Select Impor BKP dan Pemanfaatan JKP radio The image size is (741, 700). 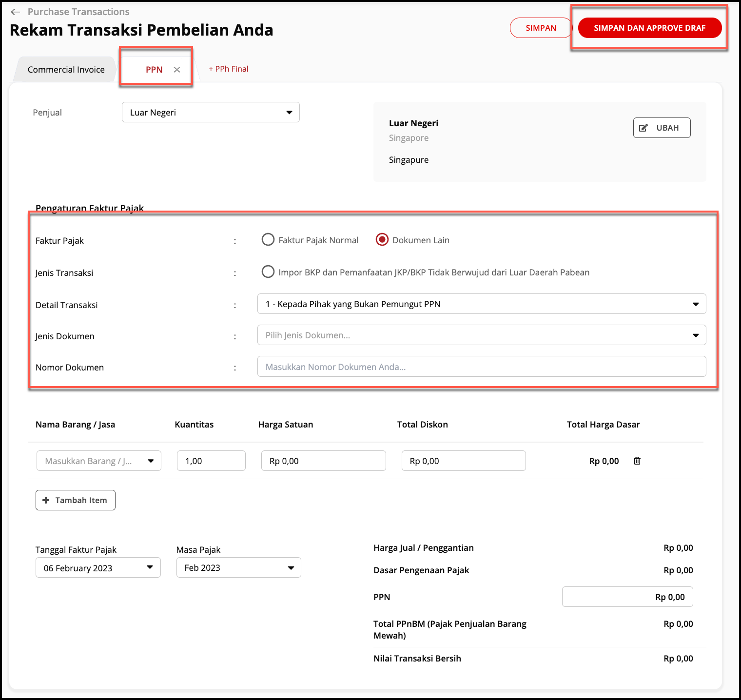coord(268,272)
